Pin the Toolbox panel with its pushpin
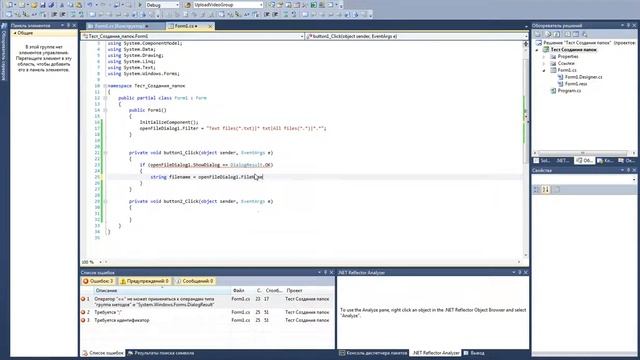Viewport: 640px width, 360px height. (x=68, y=25)
